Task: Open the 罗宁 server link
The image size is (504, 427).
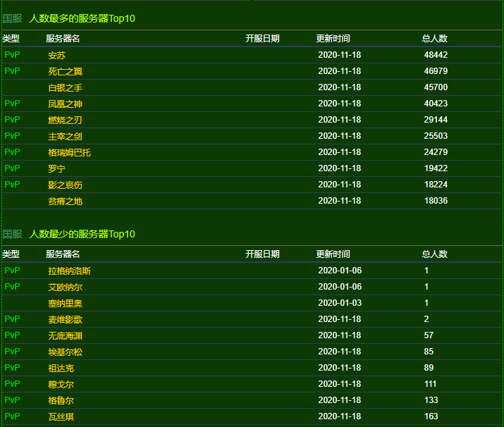Action: click(57, 168)
